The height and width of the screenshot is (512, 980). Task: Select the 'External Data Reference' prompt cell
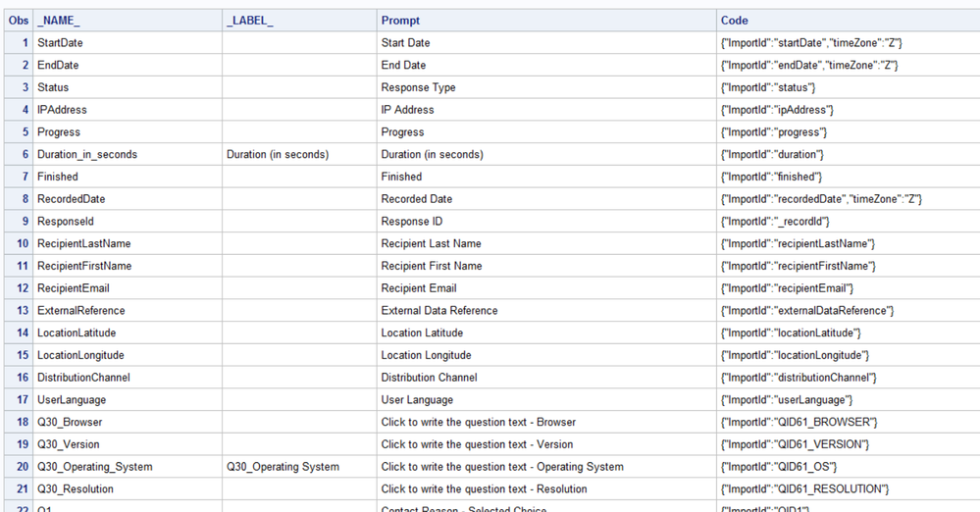click(439, 311)
